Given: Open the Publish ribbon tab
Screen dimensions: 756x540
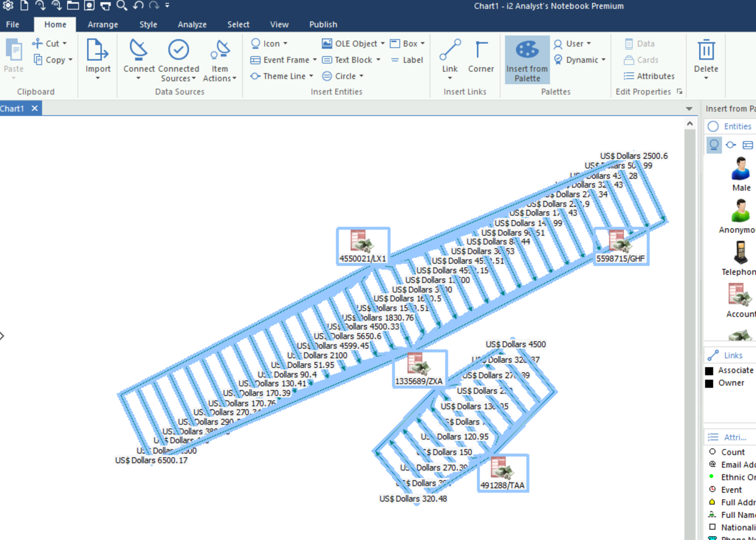Looking at the screenshot, I should click(x=323, y=24).
